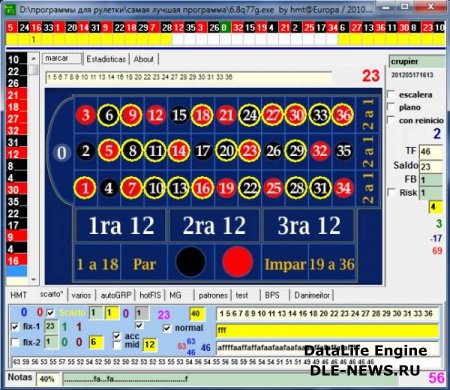Enable the escalera checkbox
The image size is (450, 390).
(391, 94)
